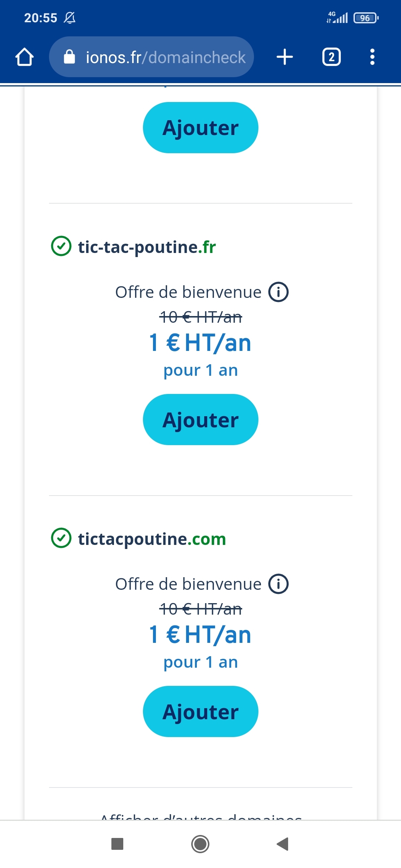This screenshot has height=868, width=401.
Task: Add tictacpoutine.com with Ajouter button
Action: (x=200, y=711)
